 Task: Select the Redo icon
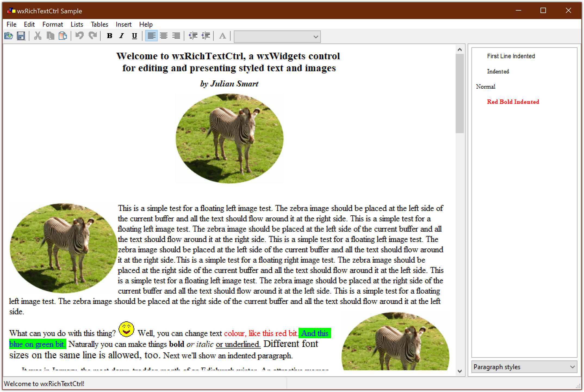[x=91, y=36]
